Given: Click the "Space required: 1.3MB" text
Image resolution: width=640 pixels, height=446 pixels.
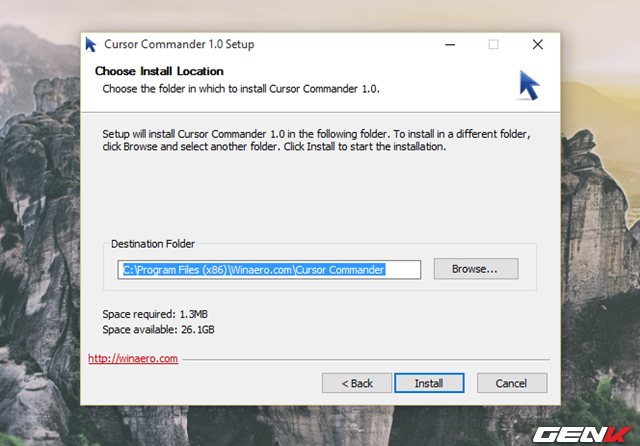Looking at the screenshot, I should [x=153, y=314].
